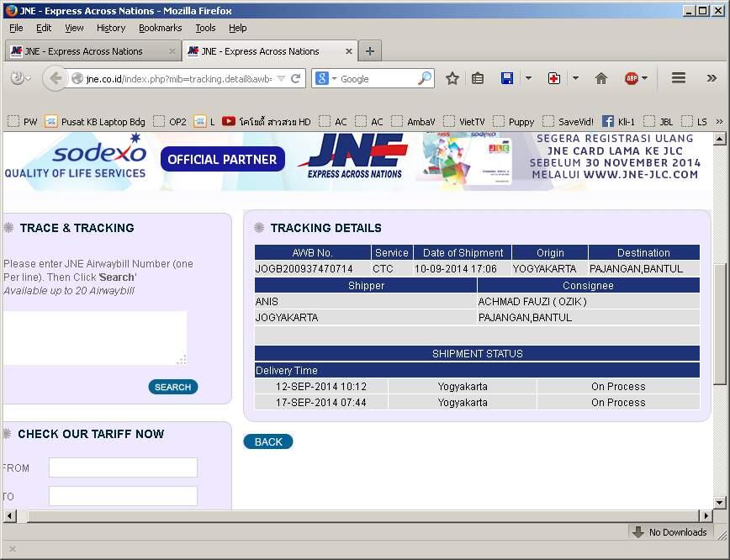This screenshot has width=730, height=560.
Task: Open the YouTube HD bookmark
Action: (x=267, y=122)
